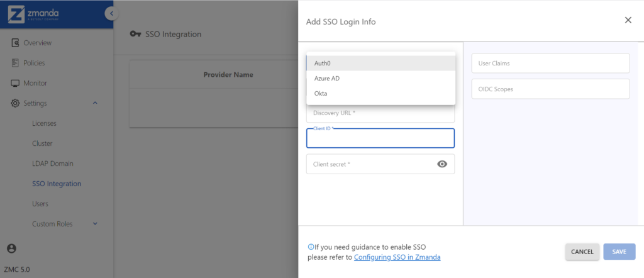Open the user account profile icon
The height and width of the screenshot is (278, 644).
11,248
